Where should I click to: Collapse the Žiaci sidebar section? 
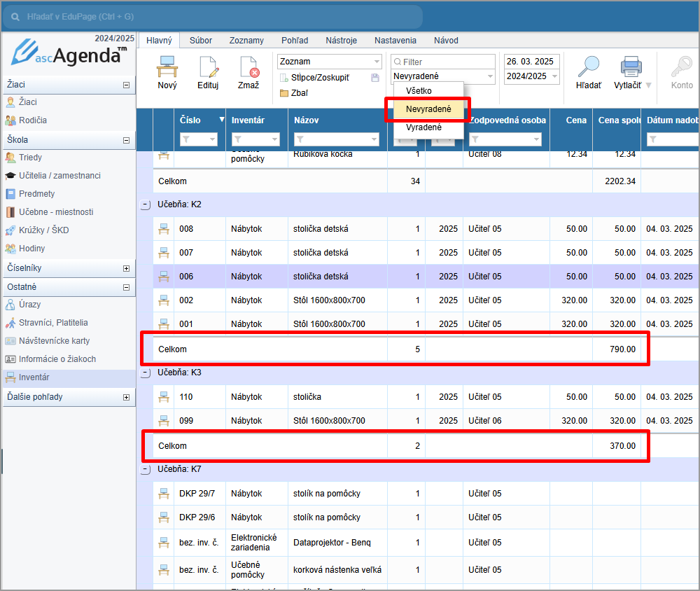[126, 85]
